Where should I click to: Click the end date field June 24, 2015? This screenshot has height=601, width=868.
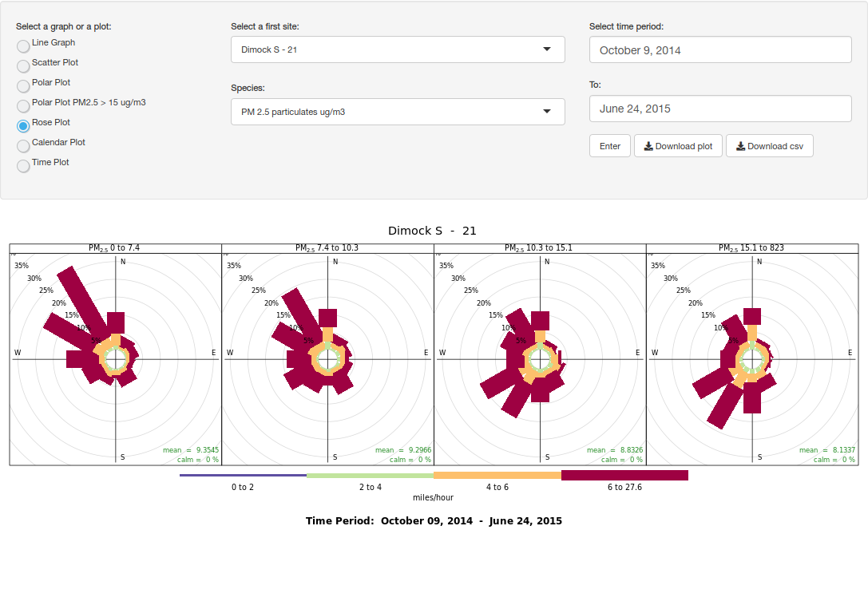point(720,109)
